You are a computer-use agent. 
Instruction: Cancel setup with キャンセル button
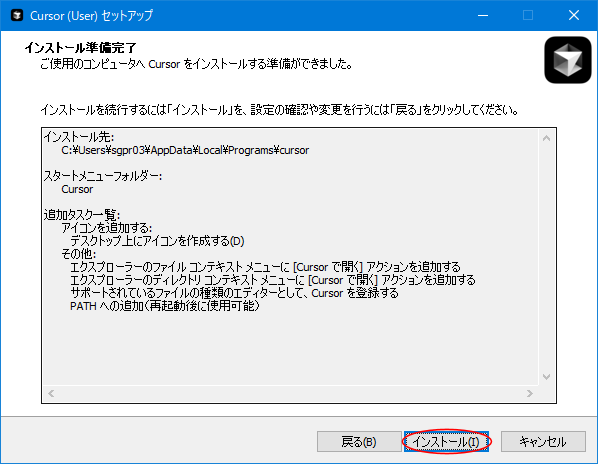543,442
